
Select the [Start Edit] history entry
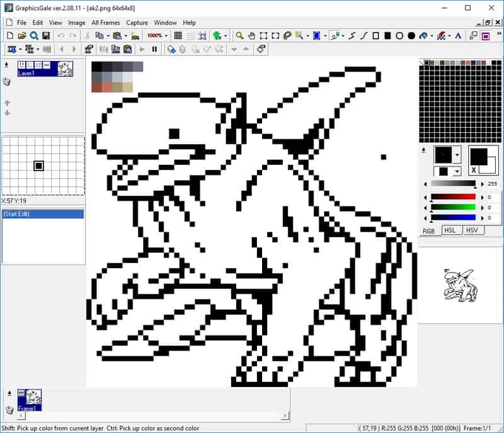[43, 214]
